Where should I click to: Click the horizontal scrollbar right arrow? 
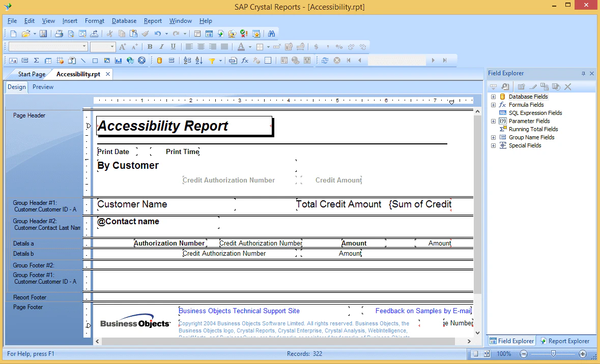point(469,341)
